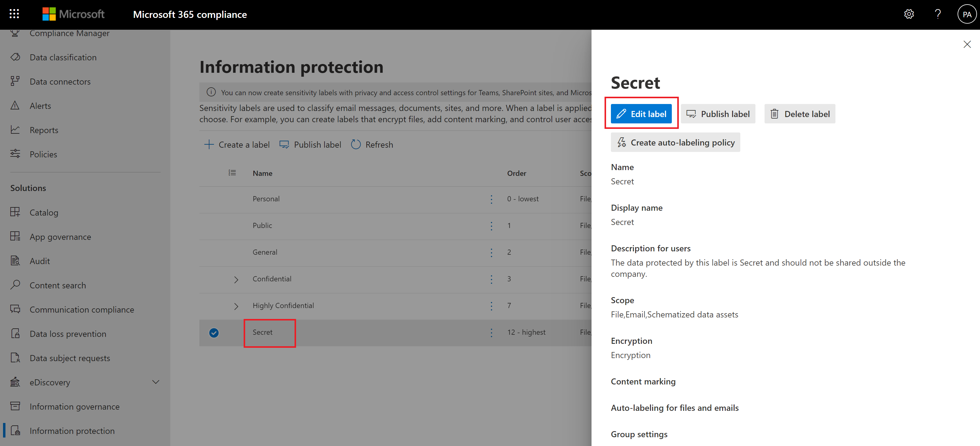Click the group list icon in header

[x=232, y=173]
